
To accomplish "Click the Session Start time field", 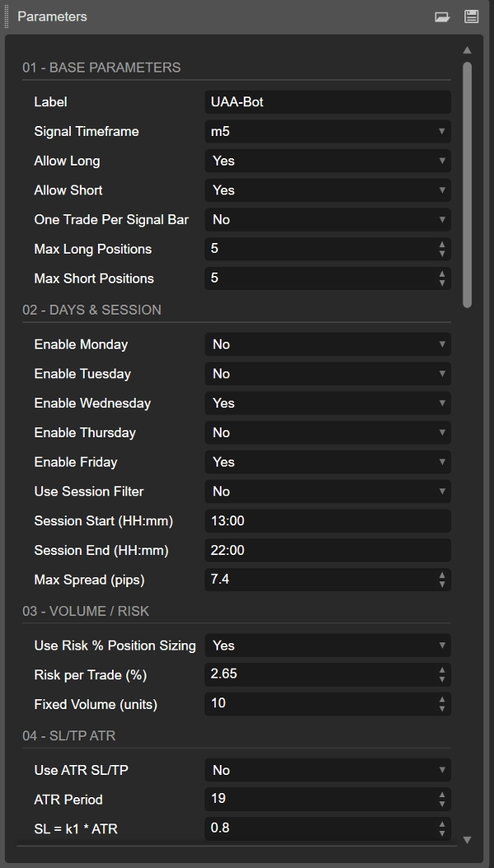I will (327, 521).
